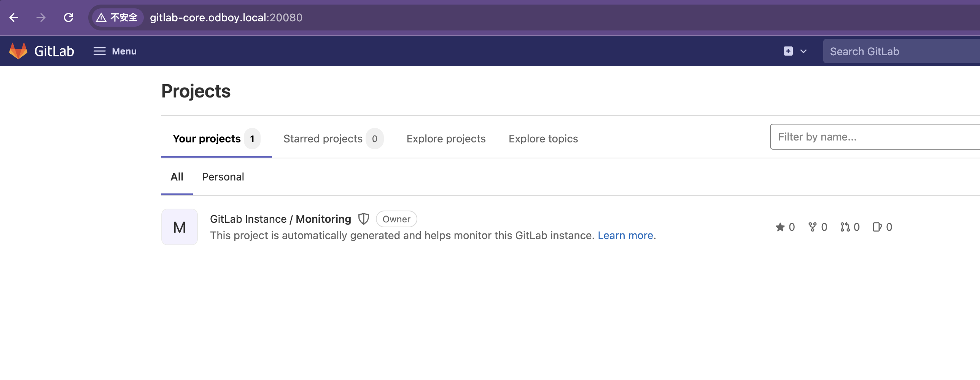Click the star count icon
The height and width of the screenshot is (380, 980).
(780, 227)
